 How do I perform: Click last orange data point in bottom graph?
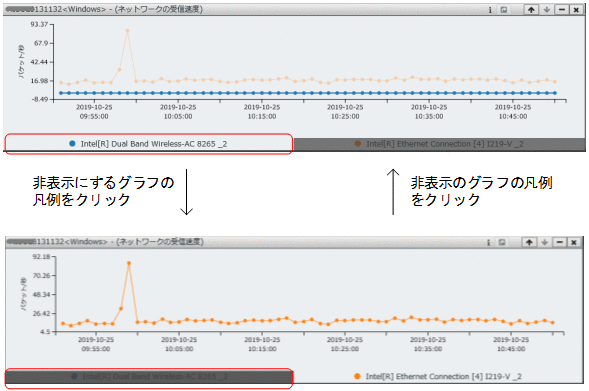(553, 322)
